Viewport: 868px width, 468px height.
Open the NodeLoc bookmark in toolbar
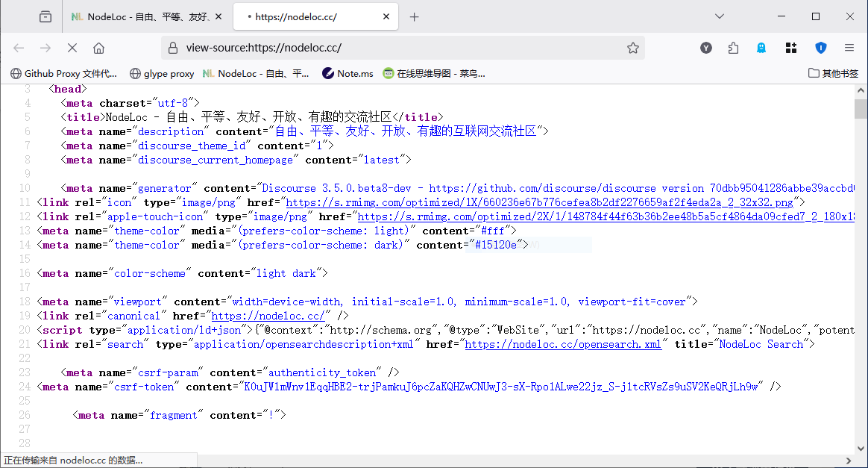click(256, 74)
